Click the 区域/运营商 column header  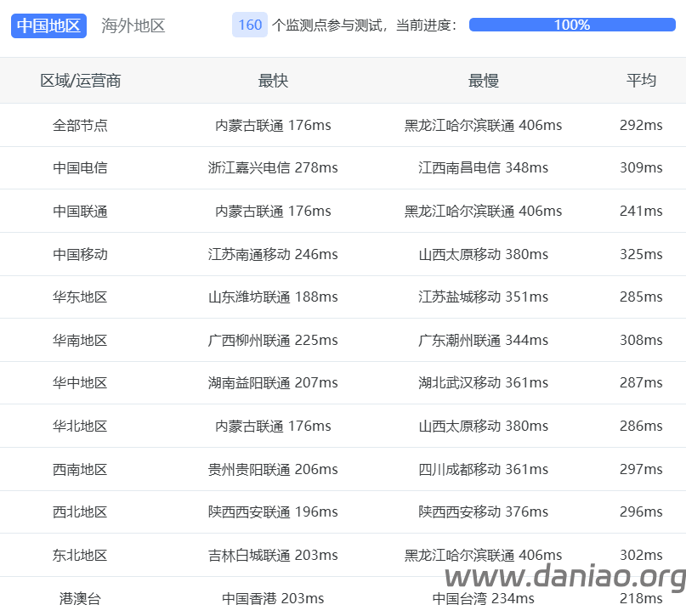click(x=81, y=81)
